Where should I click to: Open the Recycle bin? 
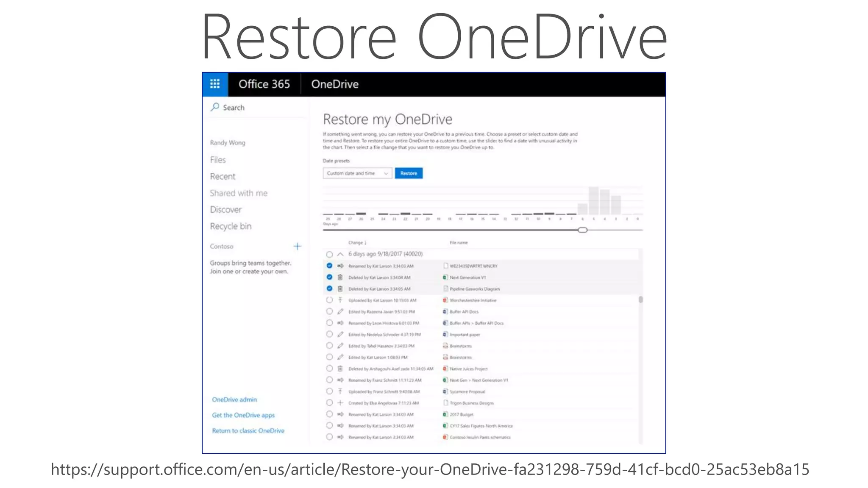(x=231, y=226)
